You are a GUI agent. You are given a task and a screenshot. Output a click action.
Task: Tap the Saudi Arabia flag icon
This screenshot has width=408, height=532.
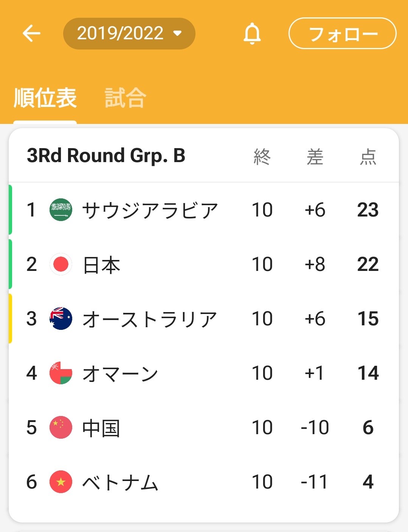[61, 210]
